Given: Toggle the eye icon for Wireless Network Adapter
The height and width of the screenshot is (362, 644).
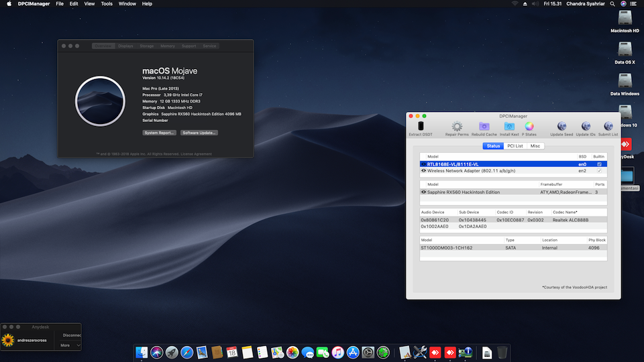Looking at the screenshot, I should (423, 171).
